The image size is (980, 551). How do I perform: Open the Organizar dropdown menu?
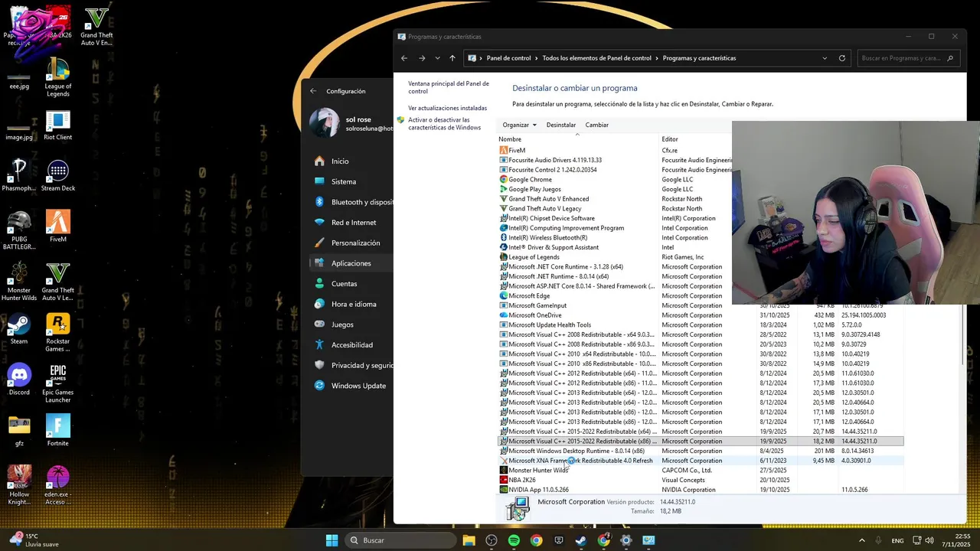tap(520, 125)
